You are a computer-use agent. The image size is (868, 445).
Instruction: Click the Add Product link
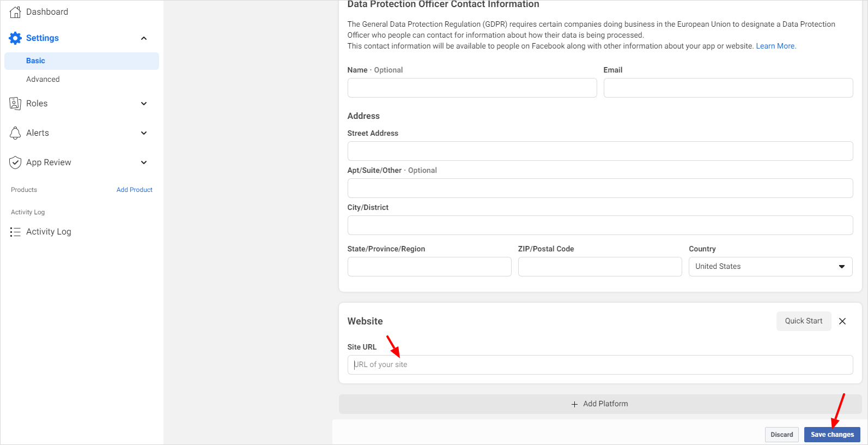click(x=135, y=190)
